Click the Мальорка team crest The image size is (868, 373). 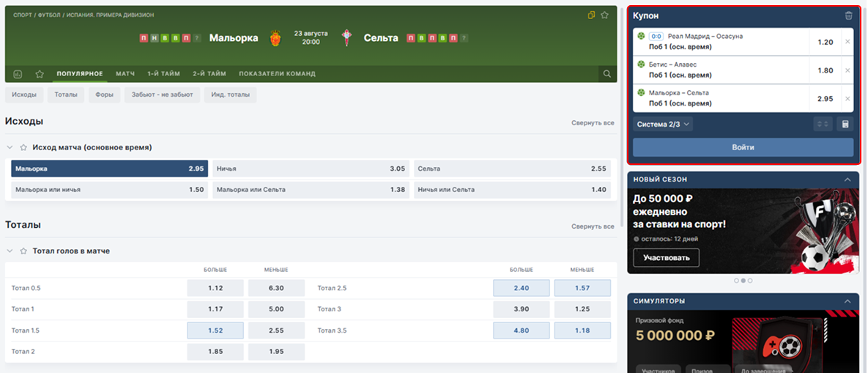(x=275, y=38)
